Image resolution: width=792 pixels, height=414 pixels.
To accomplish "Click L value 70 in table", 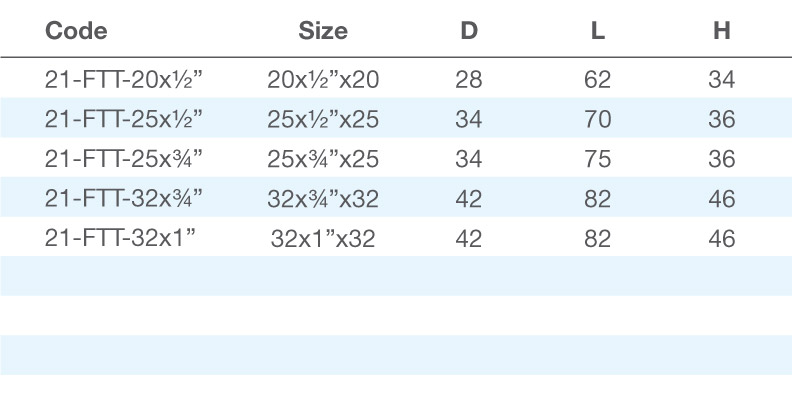I will 598,119.
